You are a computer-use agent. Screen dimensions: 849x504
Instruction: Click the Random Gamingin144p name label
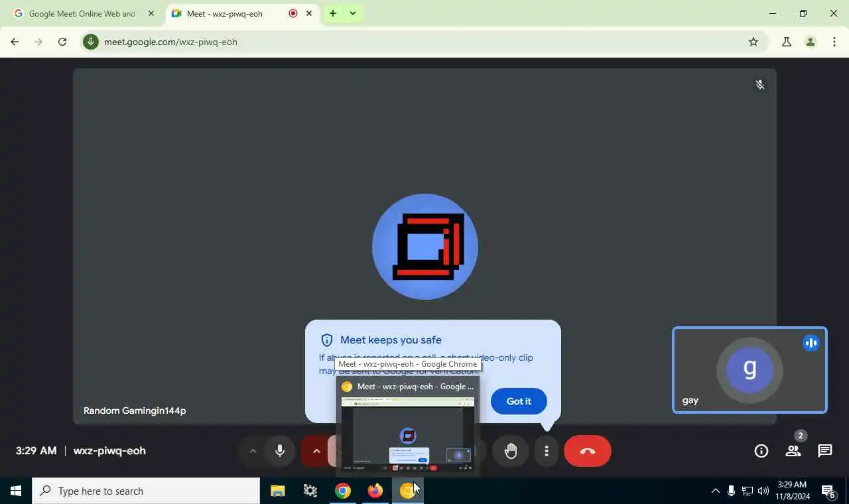click(x=135, y=410)
